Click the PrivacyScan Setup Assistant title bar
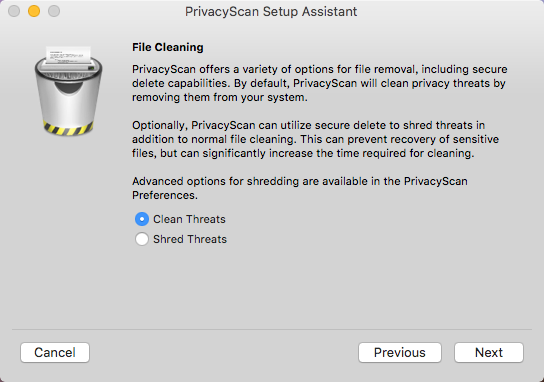Image resolution: width=544 pixels, height=382 pixels. point(271,11)
